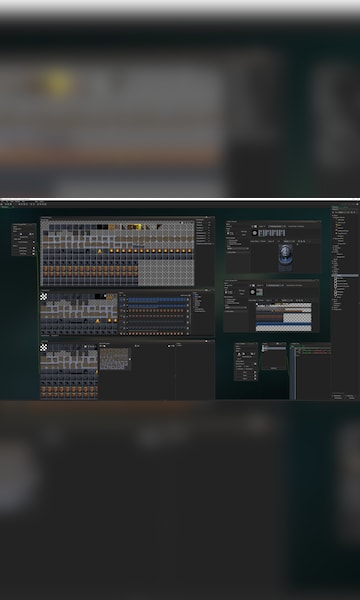Click the blue-gray vertical scrollbar in bottom-right panel

(x=293, y=373)
